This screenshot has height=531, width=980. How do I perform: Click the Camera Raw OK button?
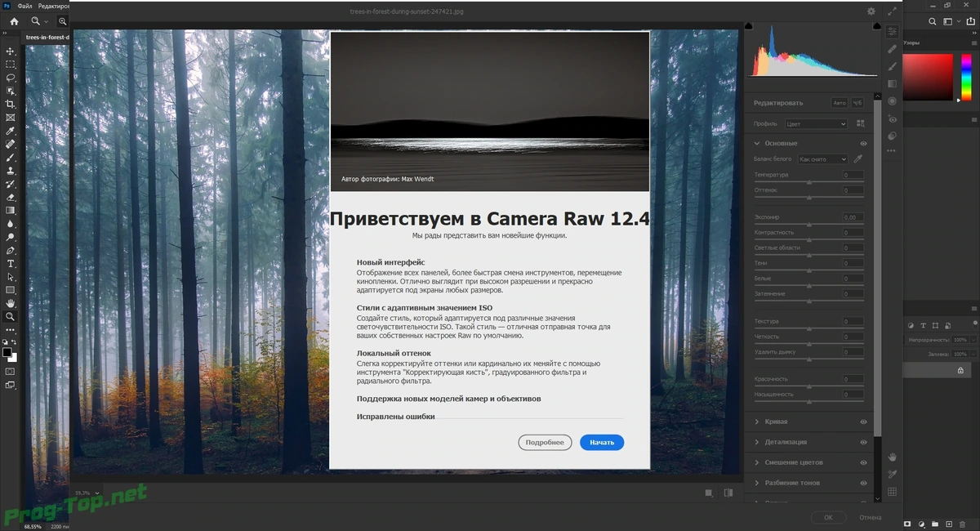[828, 517]
